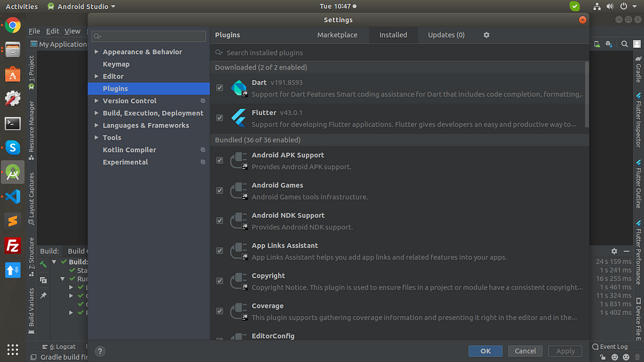Open Android Studio app menu dropdown
644x362 pixels.
(x=81, y=6)
